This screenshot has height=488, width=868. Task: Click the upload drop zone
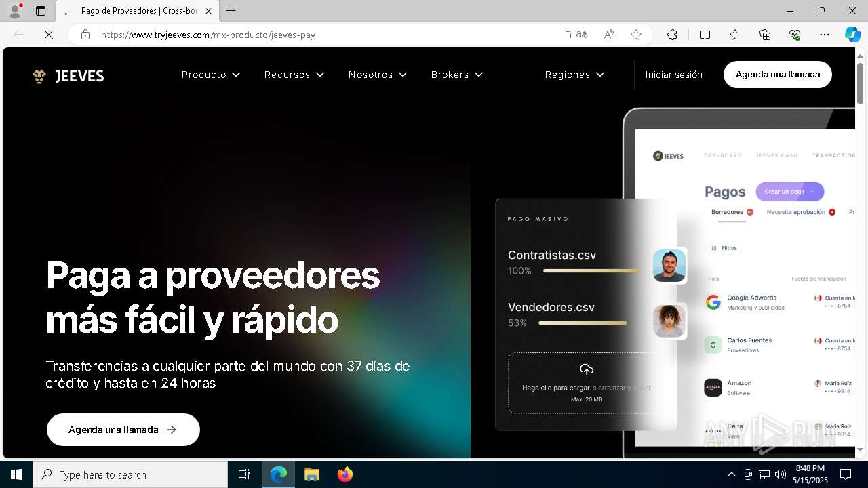pos(586,383)
